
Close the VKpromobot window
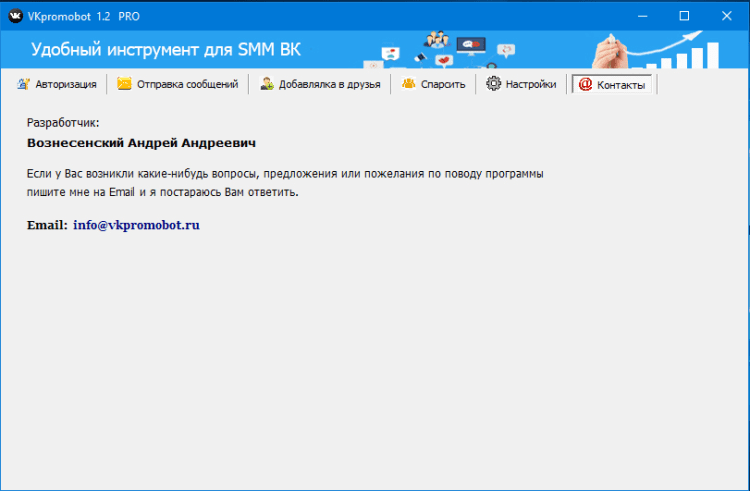pos(727,16)
